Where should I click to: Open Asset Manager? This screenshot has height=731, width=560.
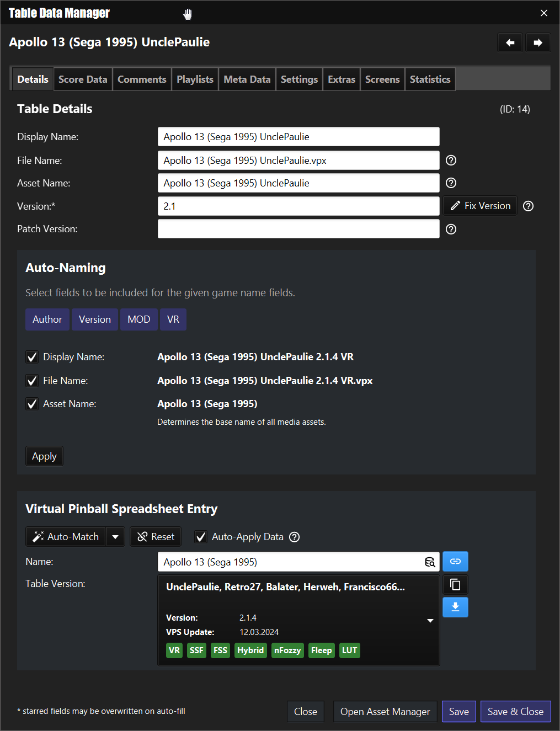(x=385, y=712)
